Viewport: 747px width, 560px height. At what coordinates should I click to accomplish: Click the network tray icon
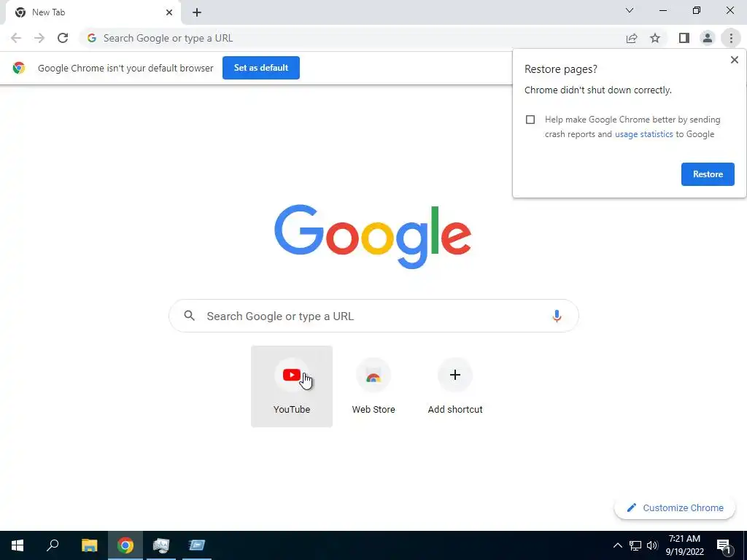click(635, 545)
